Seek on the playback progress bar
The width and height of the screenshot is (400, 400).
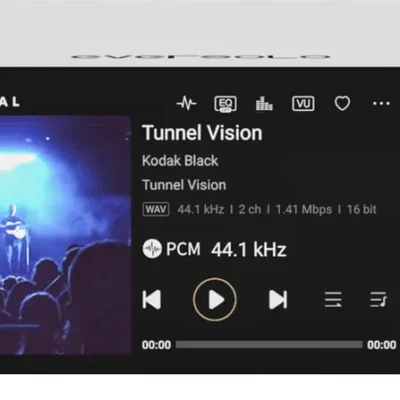point(269,344)
